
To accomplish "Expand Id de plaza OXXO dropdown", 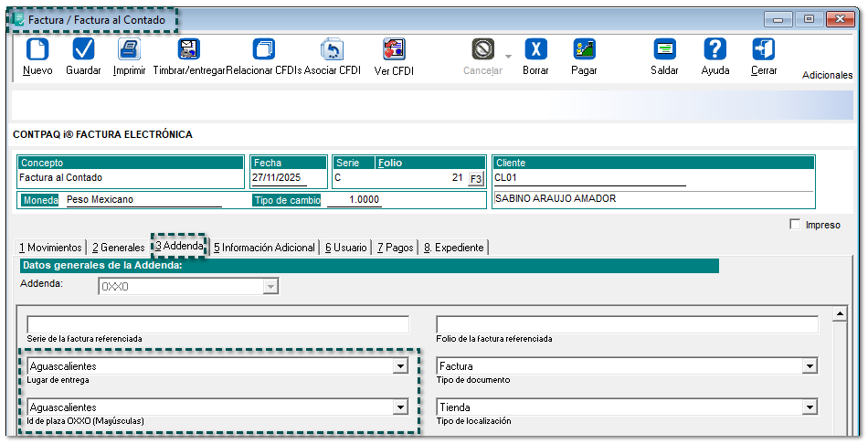I will coord(401,407).
